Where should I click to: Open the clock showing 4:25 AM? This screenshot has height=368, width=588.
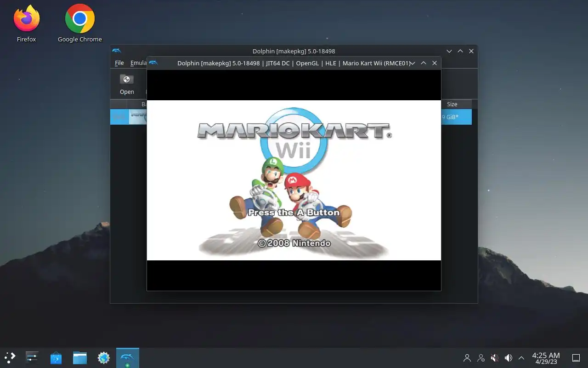coord(546,358)
